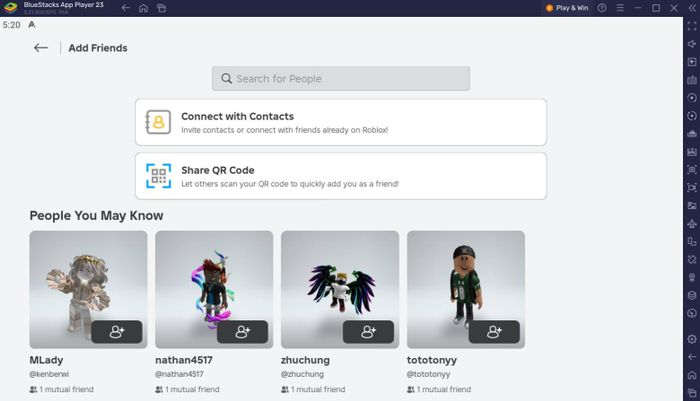
Task: Take a screenshot with sidebar camera icon
Action: [x=692, y=170]
